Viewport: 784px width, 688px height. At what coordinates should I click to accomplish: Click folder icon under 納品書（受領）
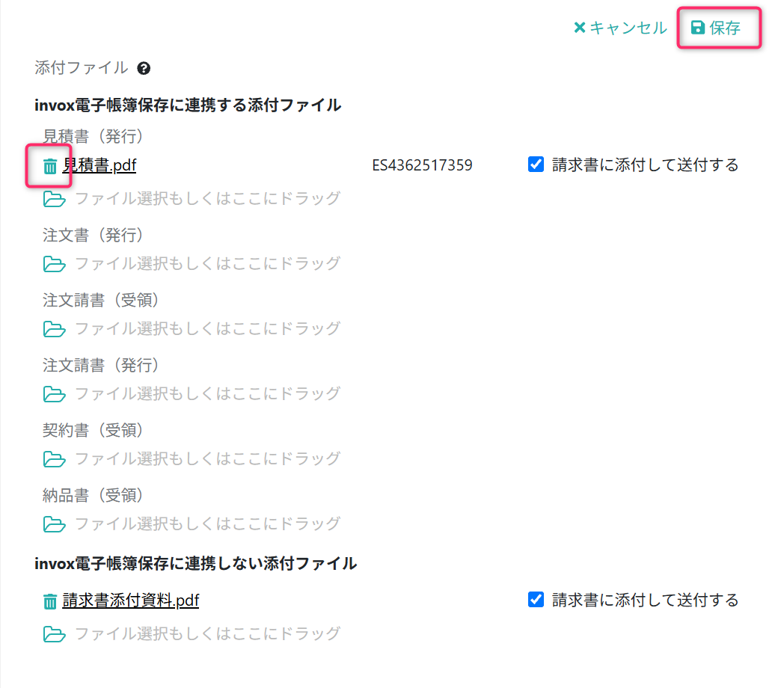click(x=54, y=523)
